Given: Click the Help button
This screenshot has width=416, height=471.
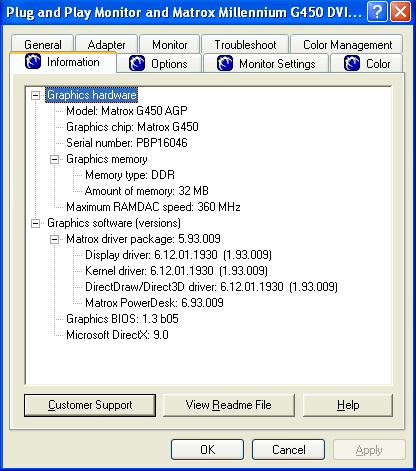Looking at the screenshot, I should coord(348,405).
